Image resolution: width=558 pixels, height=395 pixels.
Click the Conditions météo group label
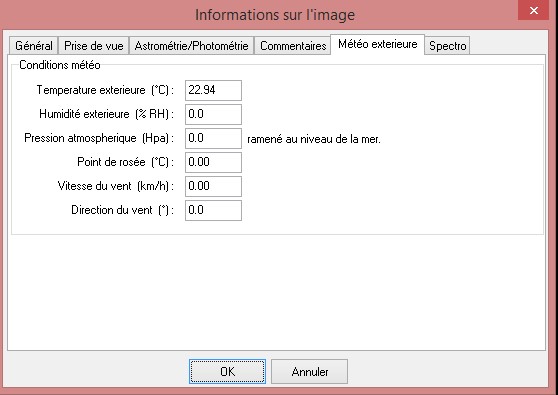(x=60, y=65)
